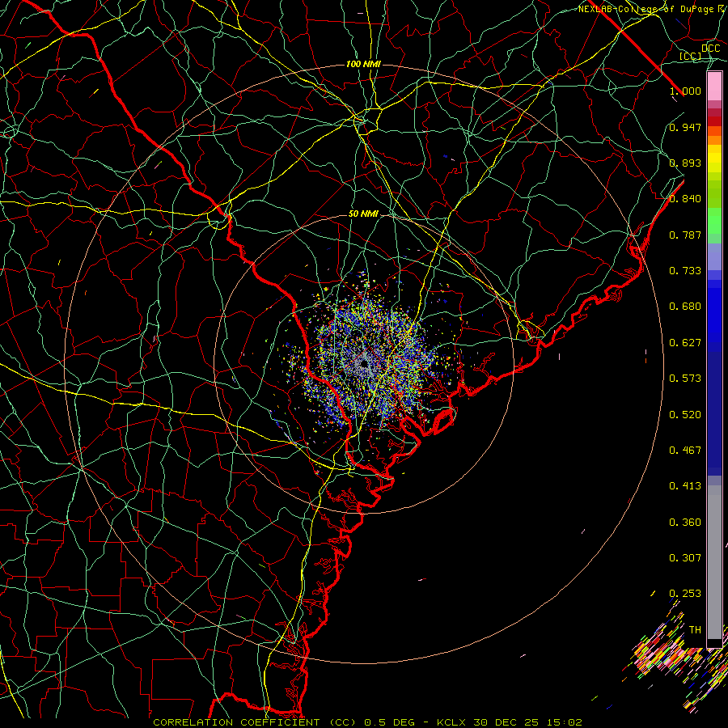Image resolution: width=728 pixels, height=728 pixels.
Task: Click the 1.000 value on the scale
Action: click(685, 91)
